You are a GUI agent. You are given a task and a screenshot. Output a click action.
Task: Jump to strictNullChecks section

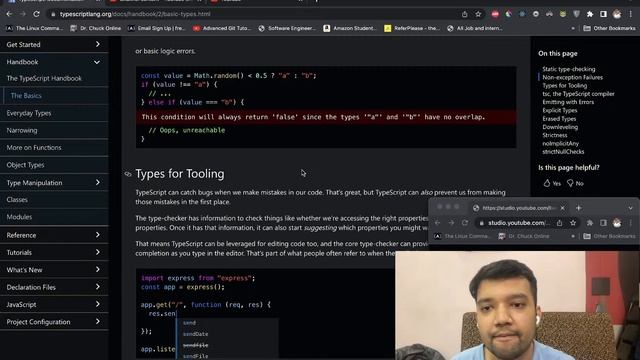click(x=563, y=151)
